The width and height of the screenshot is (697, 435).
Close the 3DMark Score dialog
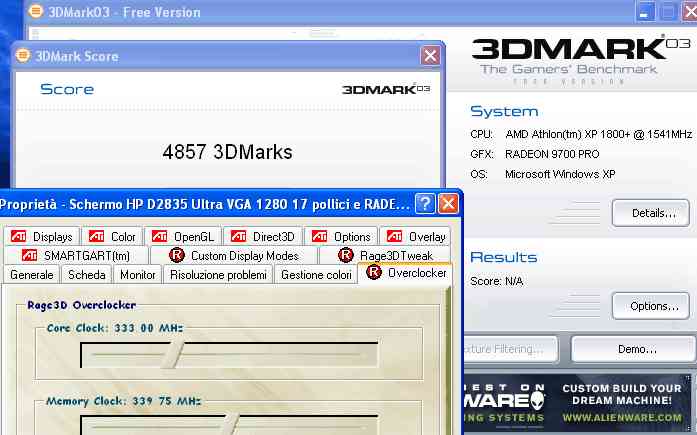(430, 56)
